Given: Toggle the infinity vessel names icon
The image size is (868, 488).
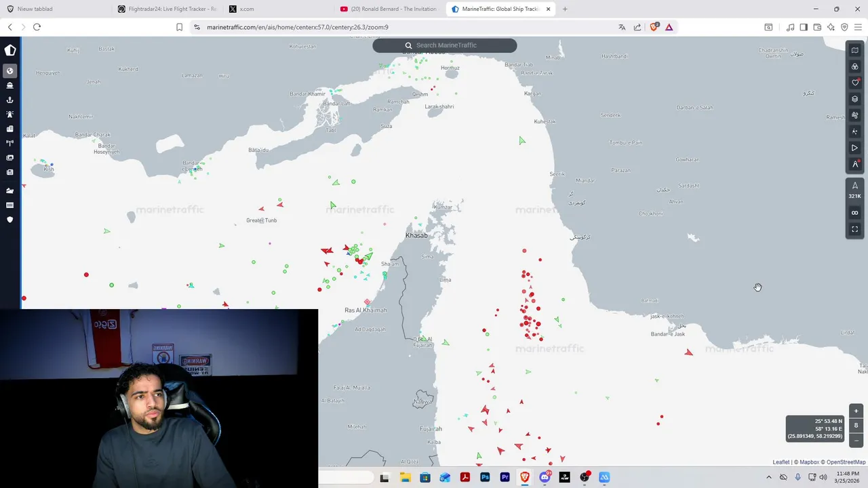Looking at the screenshot, I should [855, 213].
